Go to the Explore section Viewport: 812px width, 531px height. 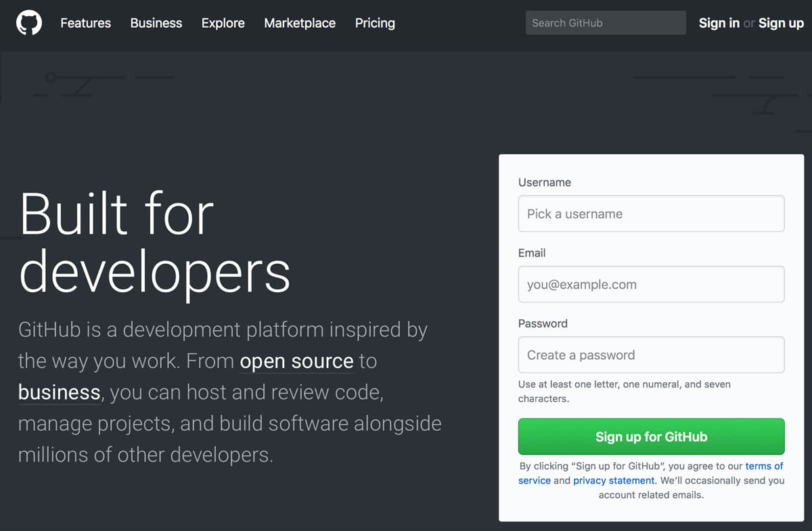(x=223, y=23)
